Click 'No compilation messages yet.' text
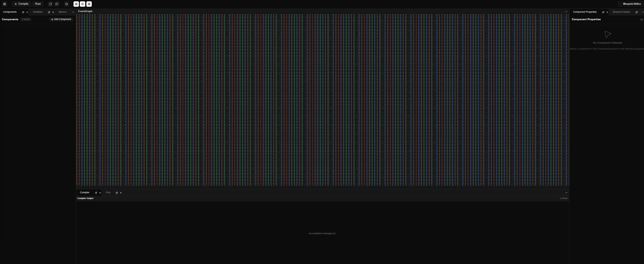Viewport: 644px width, 264px height. pos(322,233)
